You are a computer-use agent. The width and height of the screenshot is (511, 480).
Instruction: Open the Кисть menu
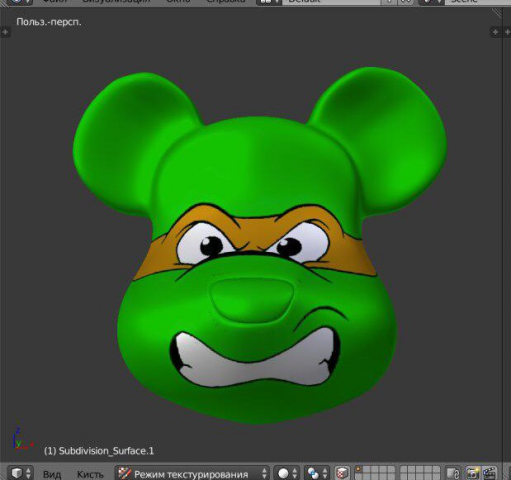pyautogui.click(x=90, y=474)
